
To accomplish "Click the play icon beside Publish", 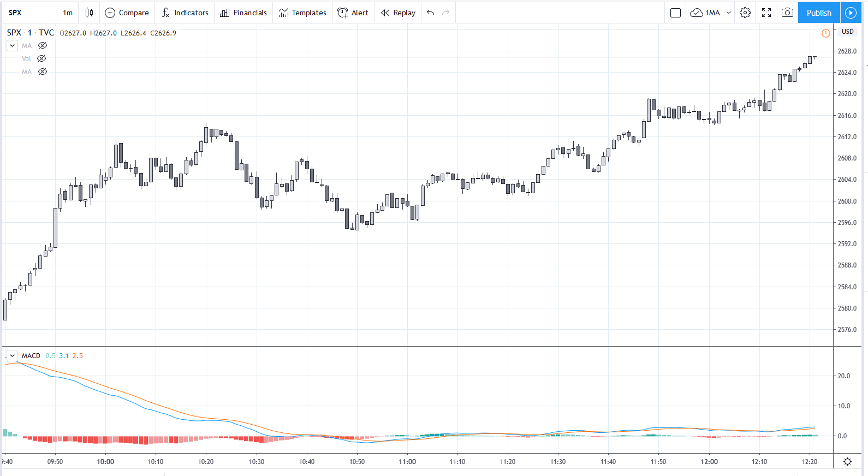I will [851, 13].
